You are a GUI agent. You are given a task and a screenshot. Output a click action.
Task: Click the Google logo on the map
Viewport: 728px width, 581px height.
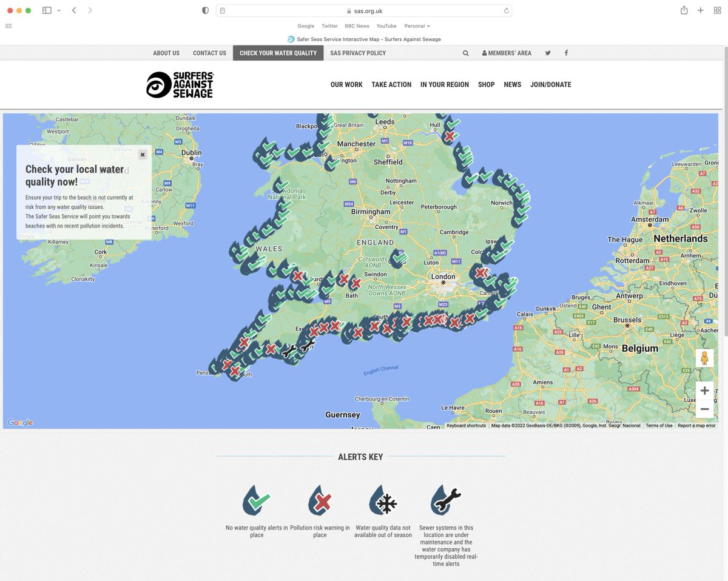tap(20, 423)
